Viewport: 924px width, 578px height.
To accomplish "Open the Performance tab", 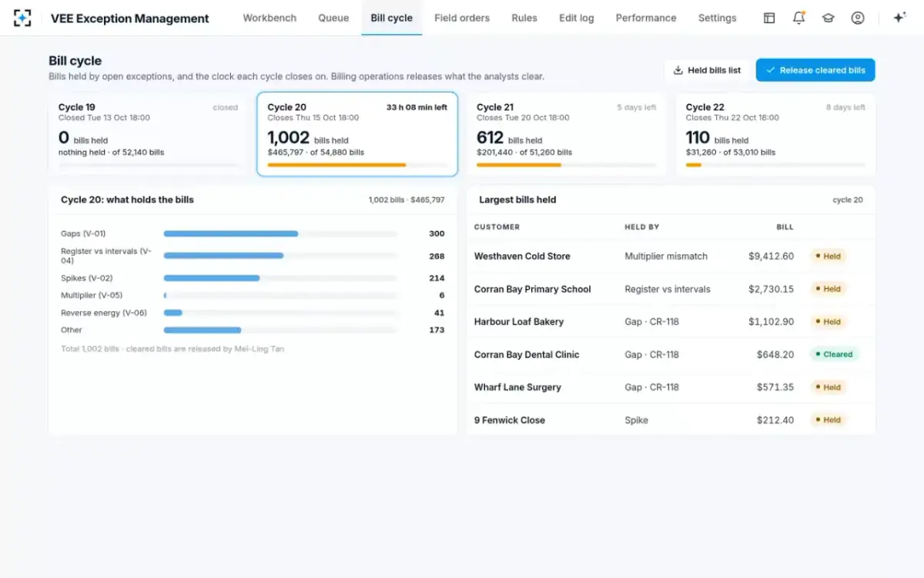I will click(646, 18).
